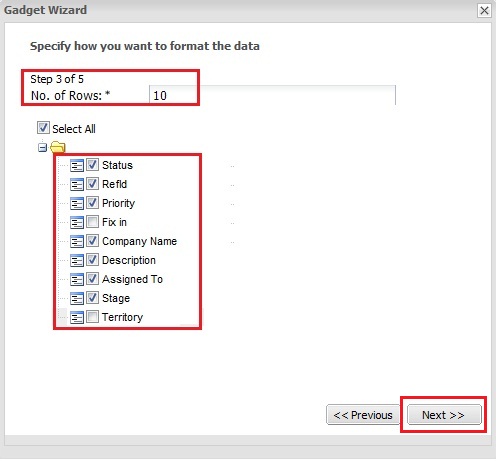Click the field icon beside Priority
The width and height of the screenshot is (496, 461).
pyautogui.click(x=77, y=203)
